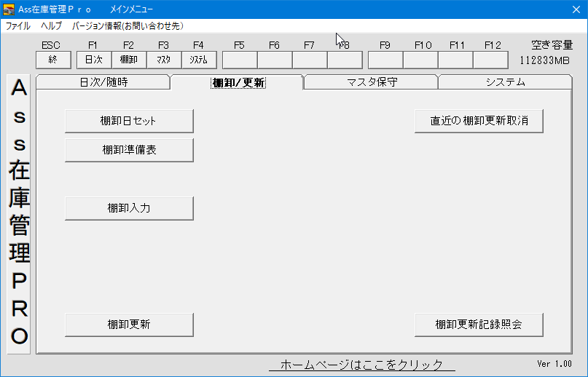Viewport: 588px width, 377px height.
Task: Open バージョン情報(お問い合わせ先) menu
Action: (128, 25)
